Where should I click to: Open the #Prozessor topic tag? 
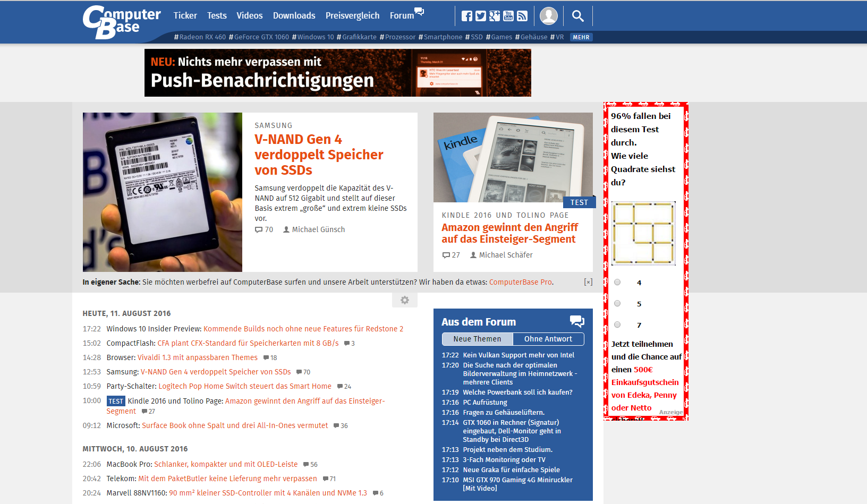click(x=397, y=37)
